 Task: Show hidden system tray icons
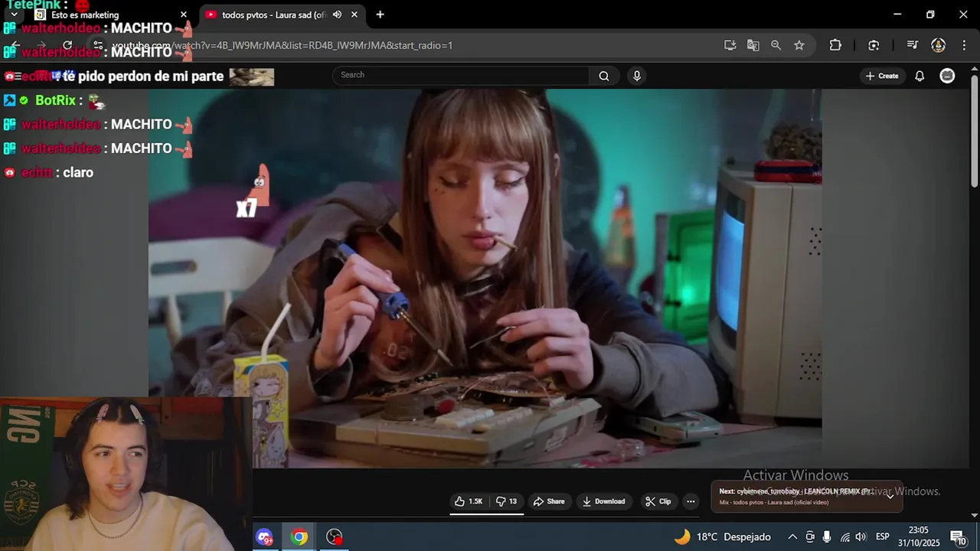[x=792, y=537]
